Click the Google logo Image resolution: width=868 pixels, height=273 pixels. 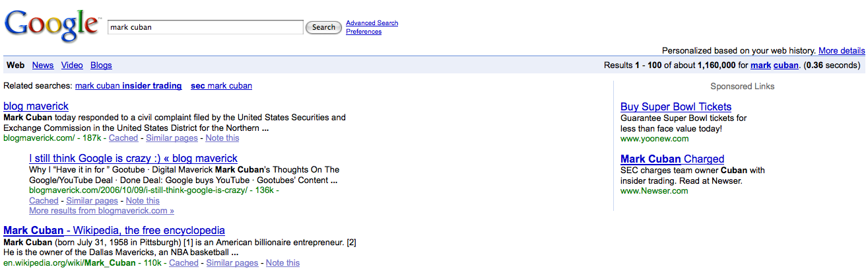(51, 26)
